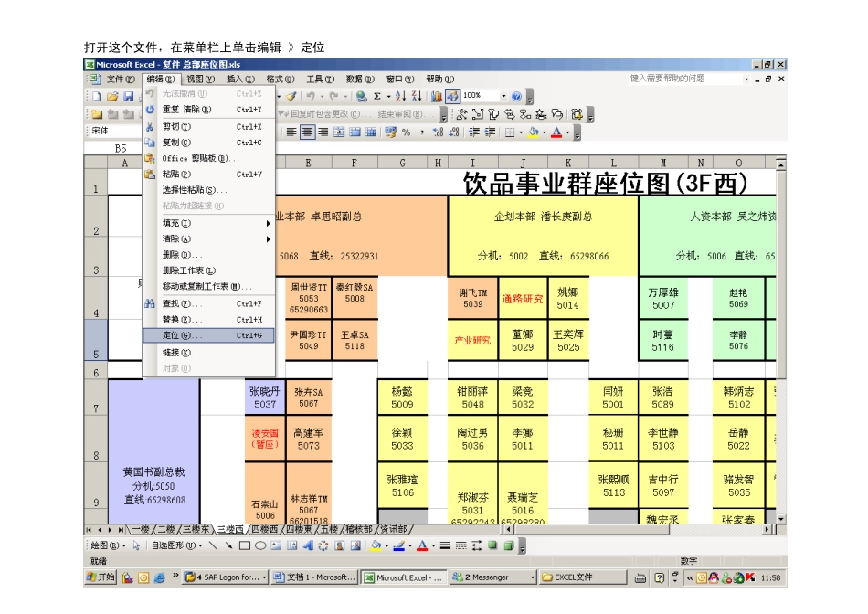This screenshot has height=614, width=868.
Task: Open the zoom 100% dropdown
Action: pos(503,96)
